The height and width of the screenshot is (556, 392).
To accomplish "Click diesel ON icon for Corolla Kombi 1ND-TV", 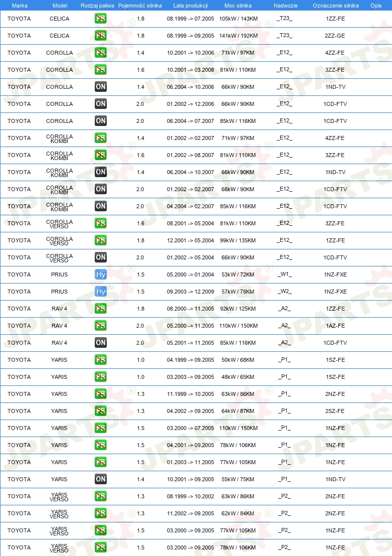I will coord(101,172).
